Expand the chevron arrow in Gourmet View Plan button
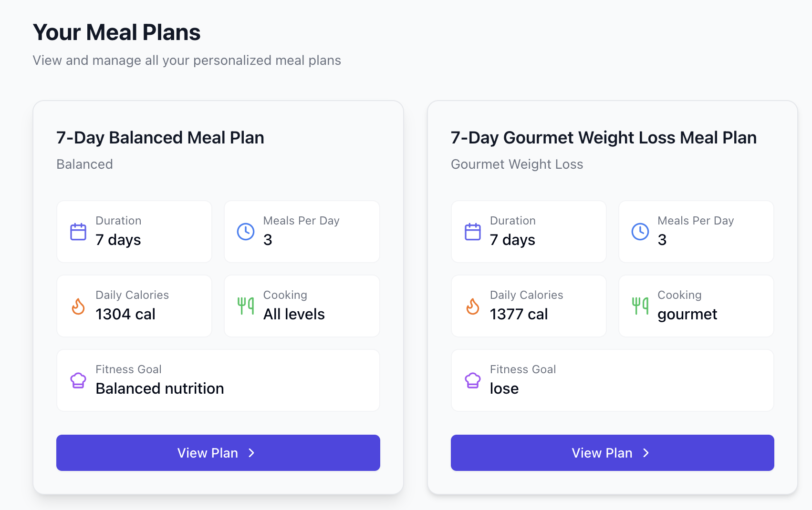Screen dimensions: 812x510 [x=646, y=453]
